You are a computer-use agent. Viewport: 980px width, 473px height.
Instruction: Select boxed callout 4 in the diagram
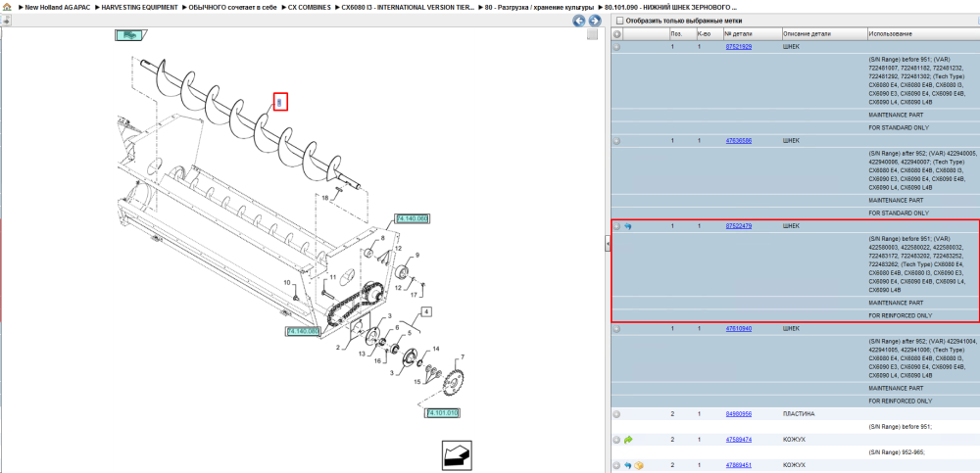(427, 311)
